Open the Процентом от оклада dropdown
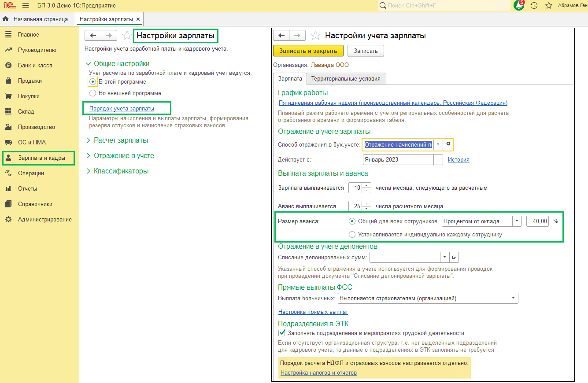Screen dimensions: 588x383 tap(517, 221)
